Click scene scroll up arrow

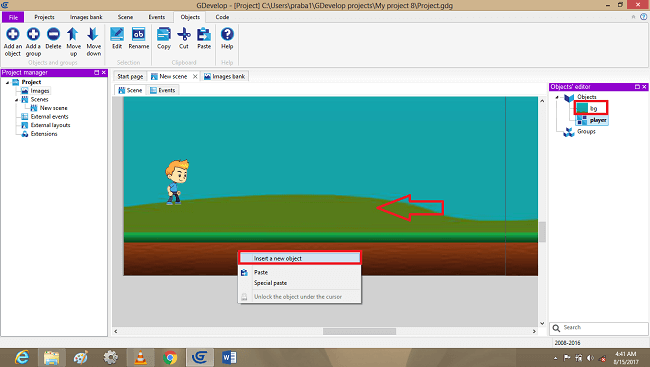point(542,101)
